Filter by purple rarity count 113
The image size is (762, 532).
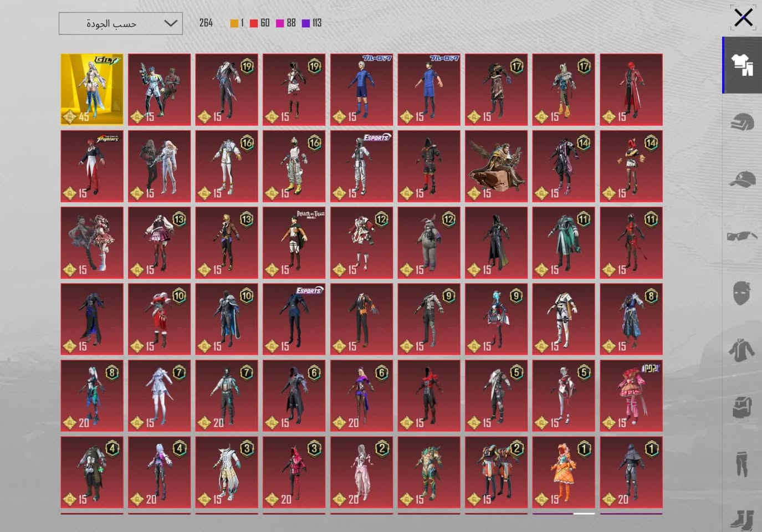coord(312,23)
